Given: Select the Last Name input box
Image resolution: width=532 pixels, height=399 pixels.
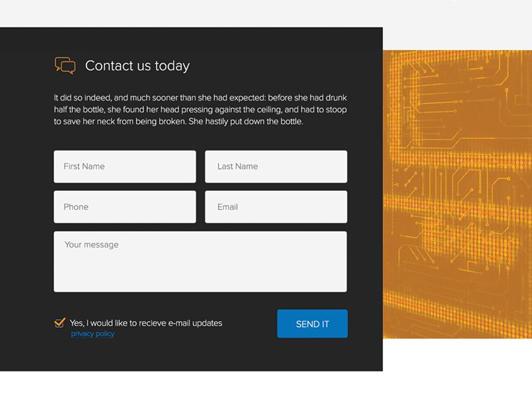Looking at the screenshot, I should [x=276, y=166].
